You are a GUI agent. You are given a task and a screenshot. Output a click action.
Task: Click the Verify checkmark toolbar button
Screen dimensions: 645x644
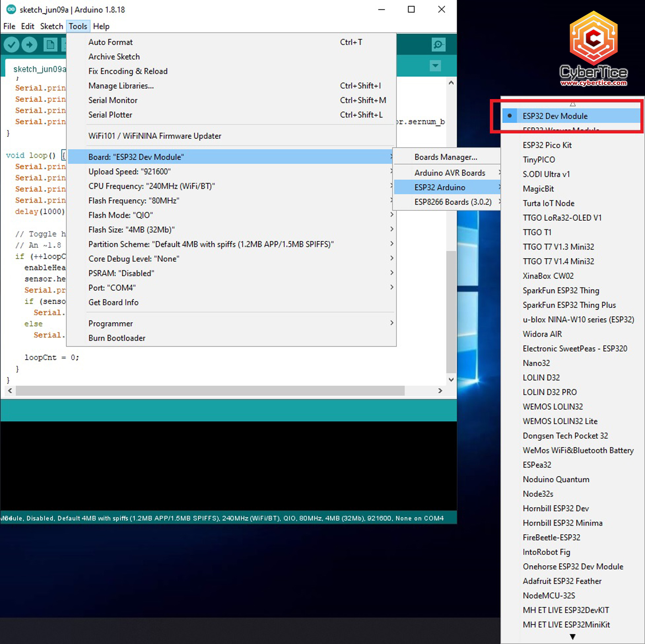tap(12, 45)
